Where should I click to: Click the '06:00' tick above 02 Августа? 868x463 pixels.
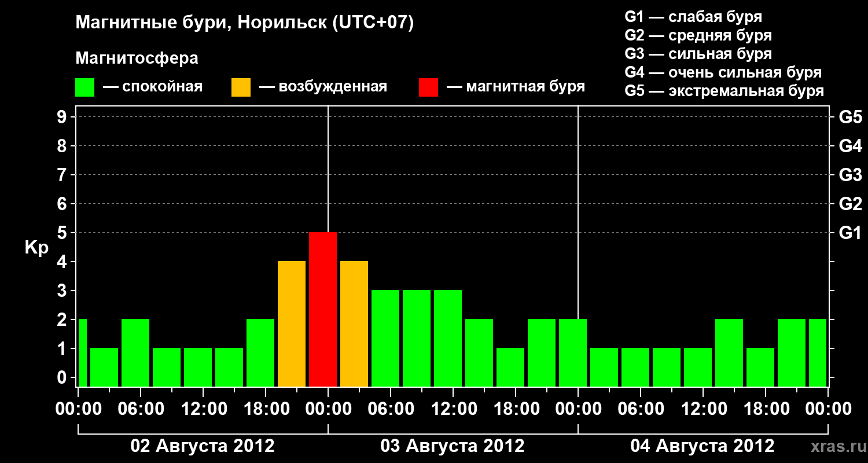[x=141, y=409]
